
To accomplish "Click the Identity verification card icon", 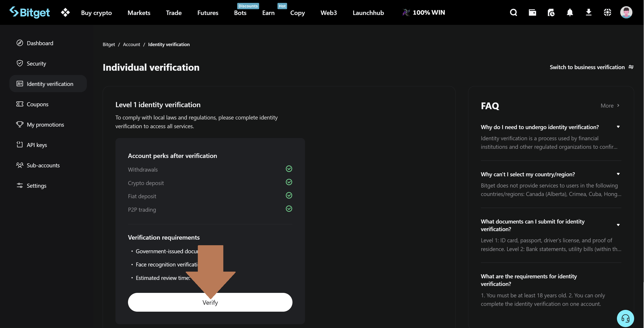I will tap(20, 84).
